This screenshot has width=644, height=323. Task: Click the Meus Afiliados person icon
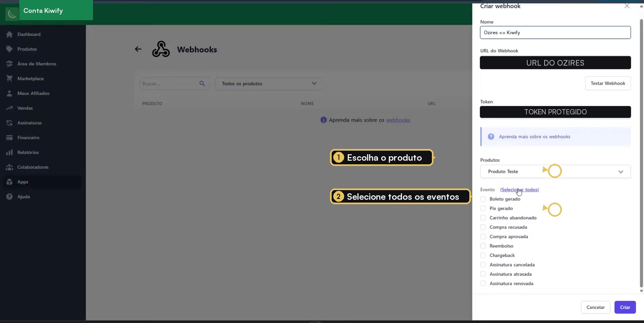coord(9,93)
